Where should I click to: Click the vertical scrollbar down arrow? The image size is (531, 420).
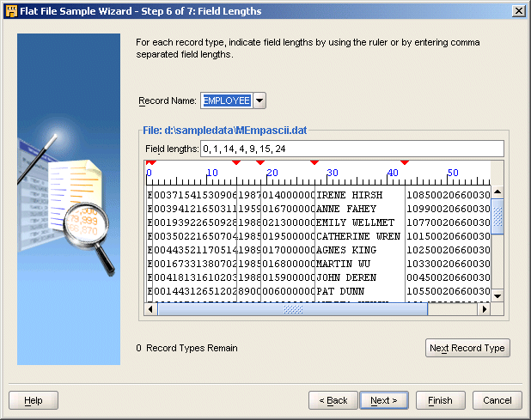coord(497,295)
